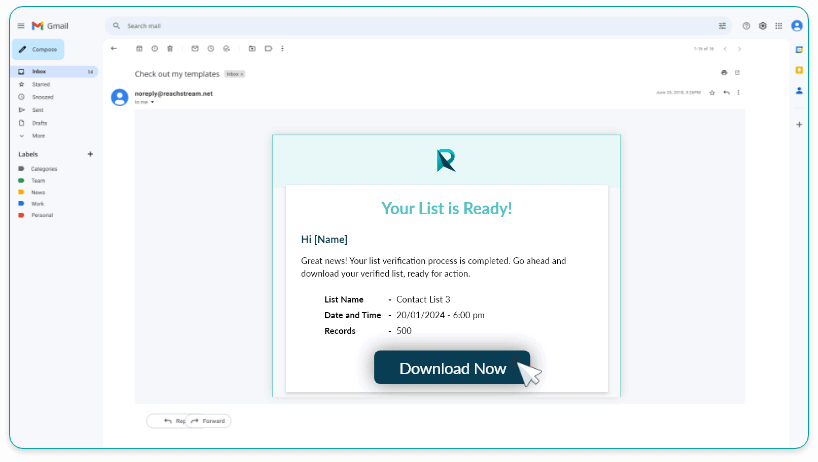Move this email to a folder

pyautogui.click(x=252, y=48)
